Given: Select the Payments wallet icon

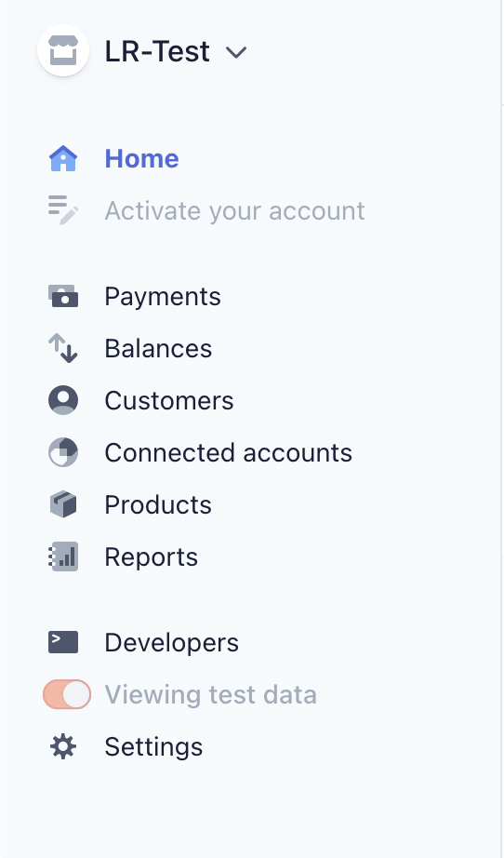Looking at the screenshot, I should pyautogui.click(x=63, y=296).
